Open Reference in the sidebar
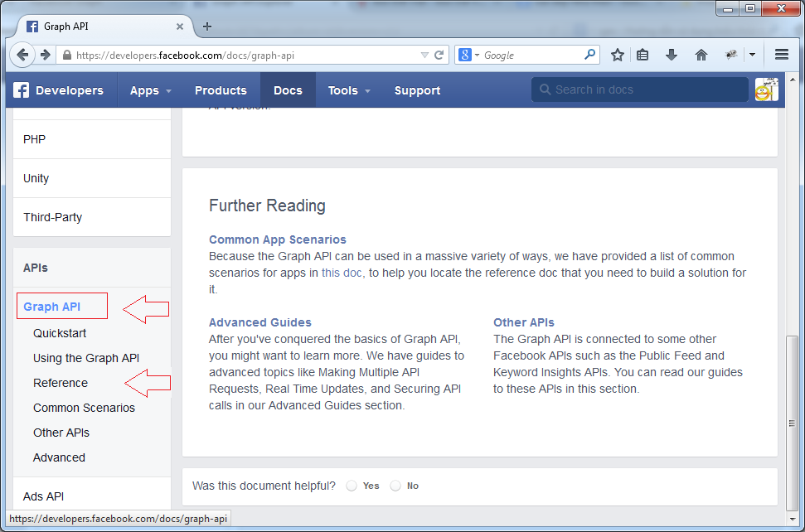 (x=61, y=383)
